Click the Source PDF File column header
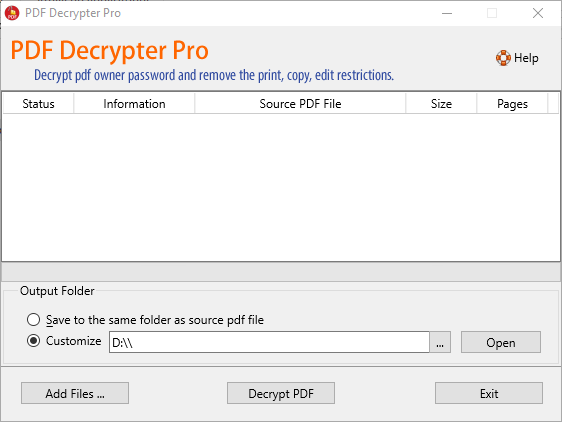The image size is (562, 422). pos(300,104)
